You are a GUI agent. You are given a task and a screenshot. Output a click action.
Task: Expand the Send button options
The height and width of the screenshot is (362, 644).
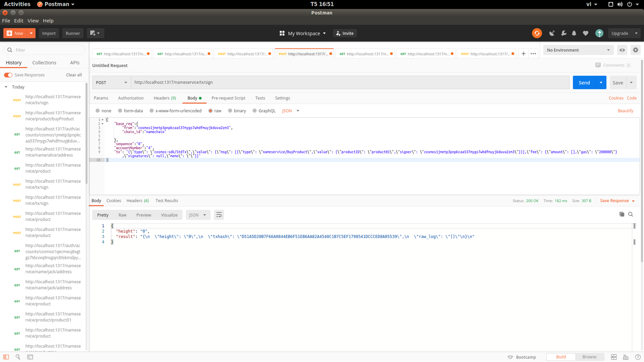[601, 82]
